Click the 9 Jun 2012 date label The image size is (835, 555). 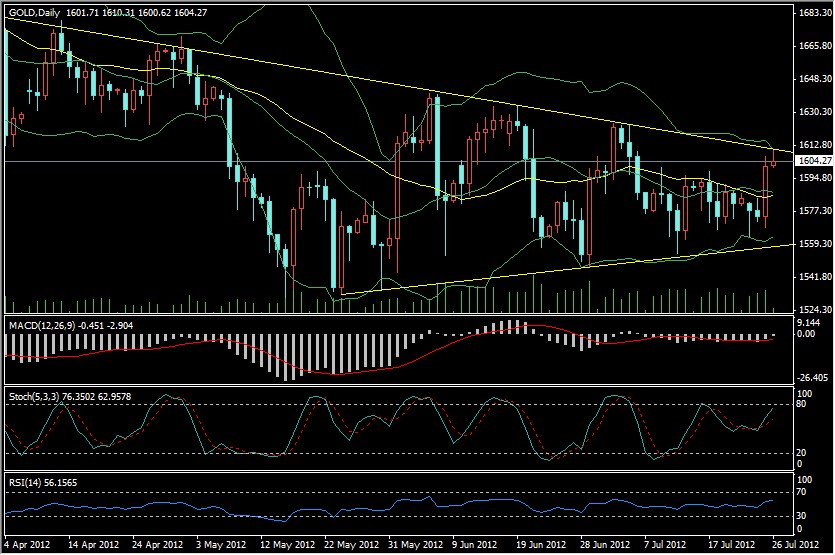[x=474, y=547]
